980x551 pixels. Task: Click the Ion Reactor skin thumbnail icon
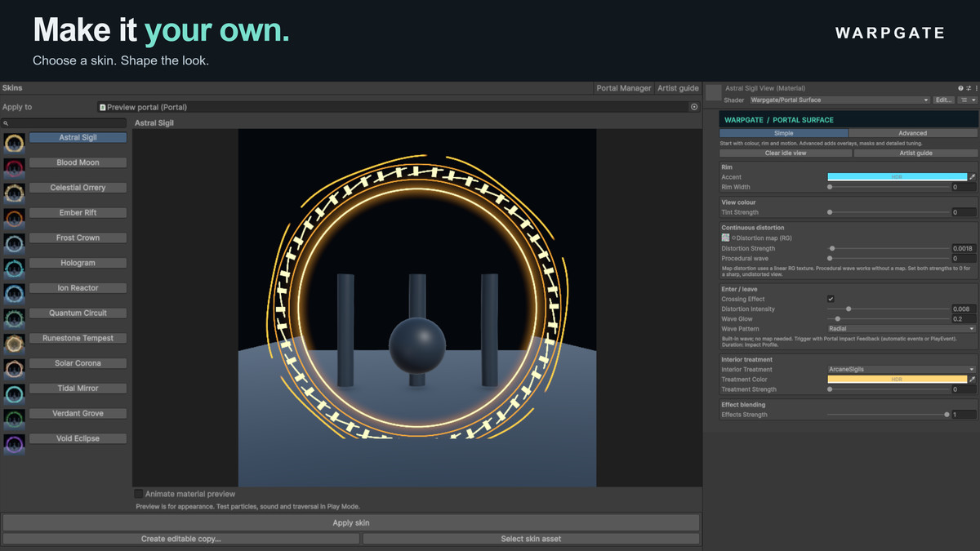coord(14,294)
